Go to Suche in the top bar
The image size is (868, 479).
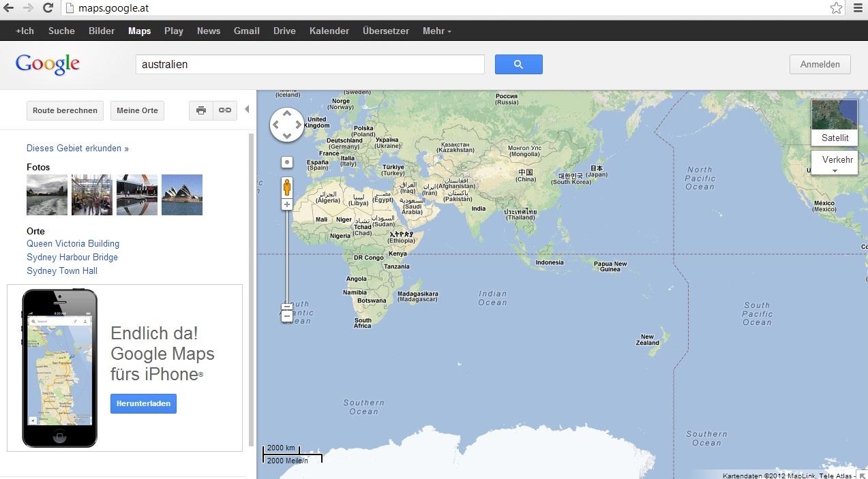click(x=61, y=31)
